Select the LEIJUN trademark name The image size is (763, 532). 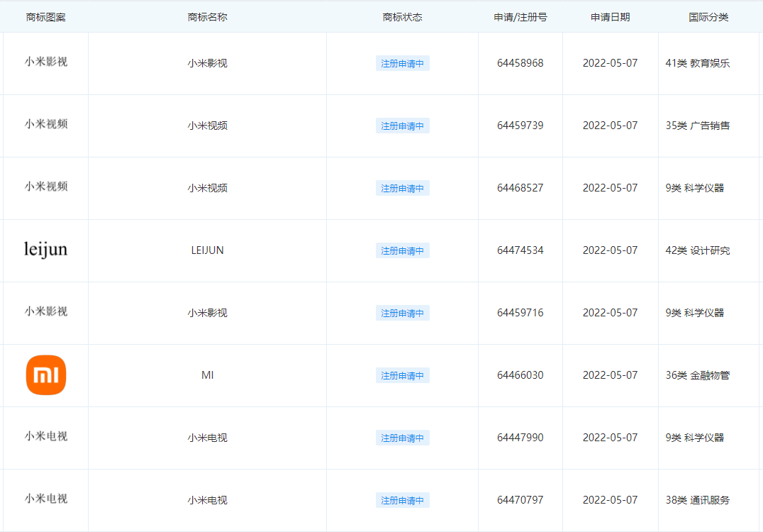[207, 250]
